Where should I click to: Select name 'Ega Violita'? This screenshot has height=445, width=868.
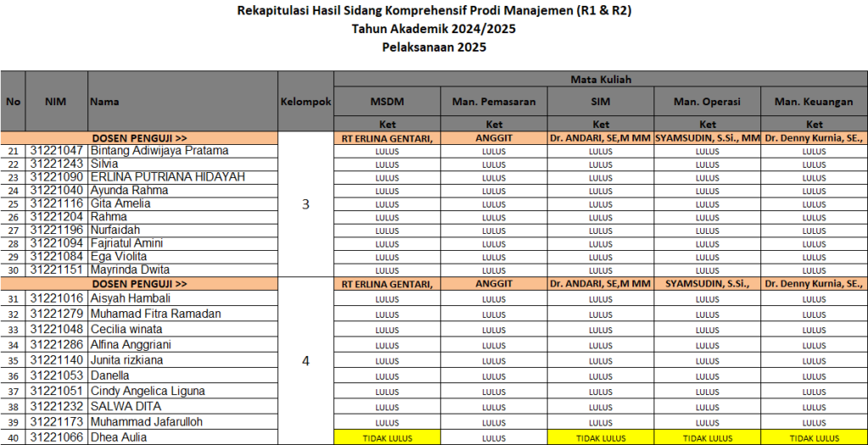coord(118,256)
